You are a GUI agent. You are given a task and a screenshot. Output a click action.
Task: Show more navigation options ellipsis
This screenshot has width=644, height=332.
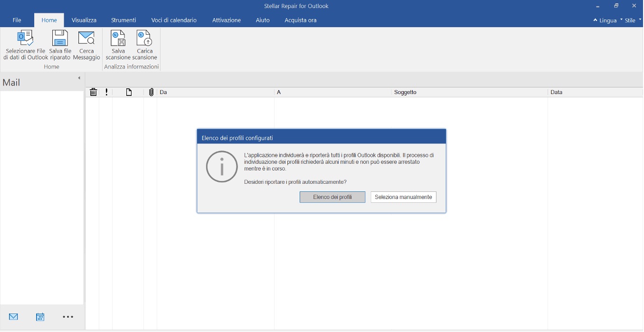[x=68, y=317]
